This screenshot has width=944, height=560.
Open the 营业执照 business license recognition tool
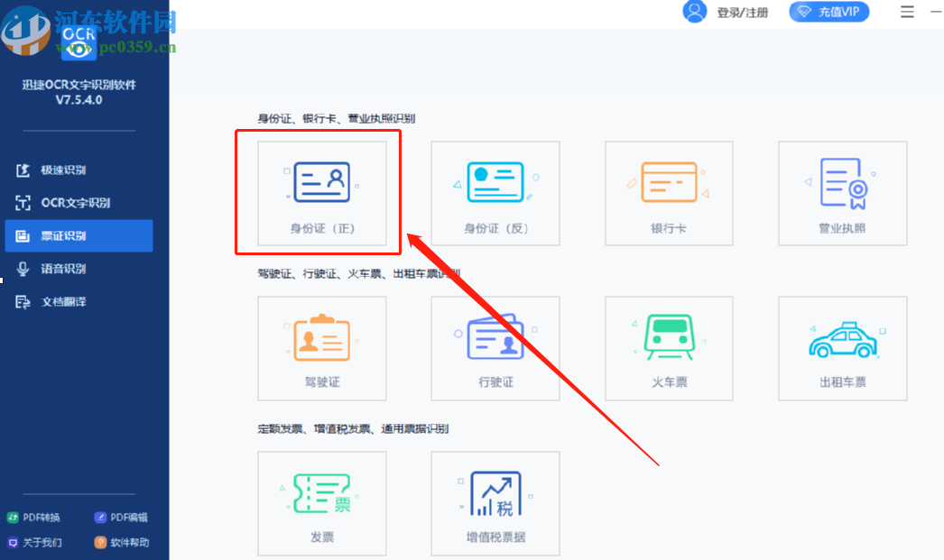tap(842, 192)
